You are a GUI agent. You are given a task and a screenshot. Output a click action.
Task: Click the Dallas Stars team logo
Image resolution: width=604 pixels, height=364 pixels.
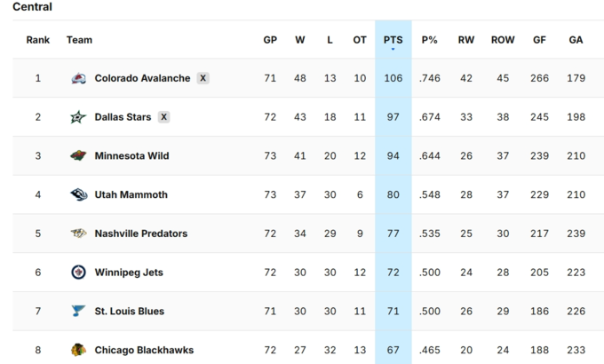(x=78, y=117)
